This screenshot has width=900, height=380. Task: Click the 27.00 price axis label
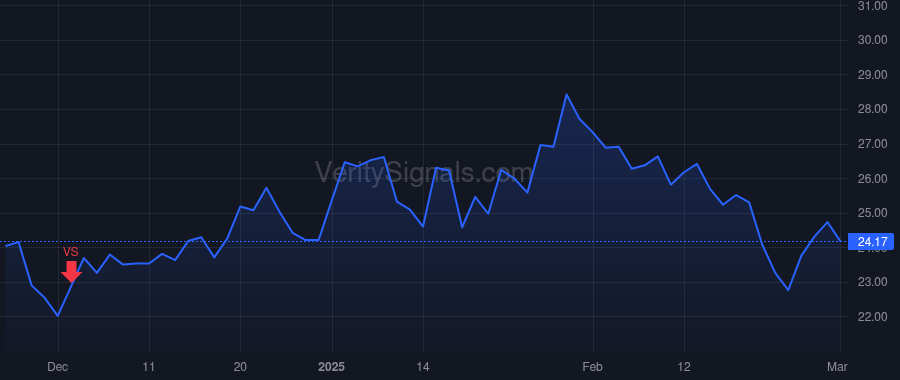(872, 145)
